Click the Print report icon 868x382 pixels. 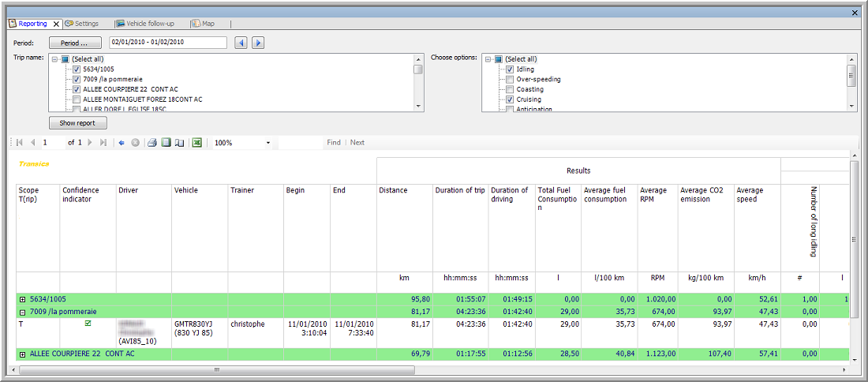pyautogui.click(x=152, y=143)
